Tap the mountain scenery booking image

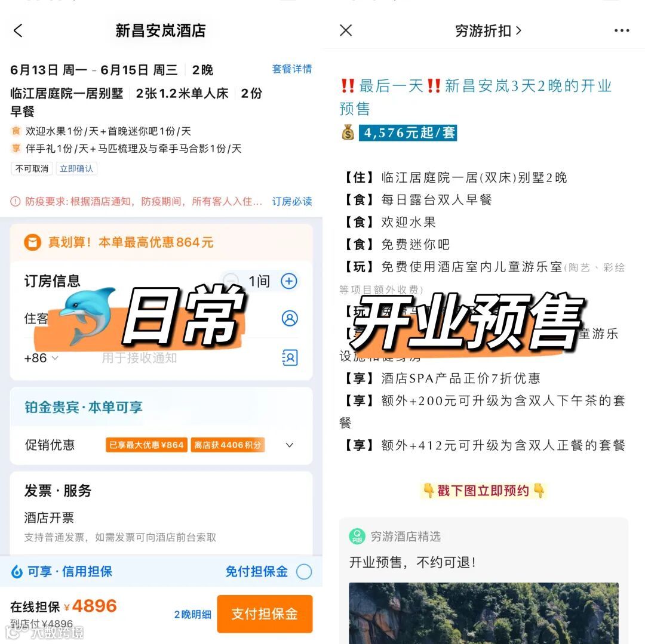483,613
